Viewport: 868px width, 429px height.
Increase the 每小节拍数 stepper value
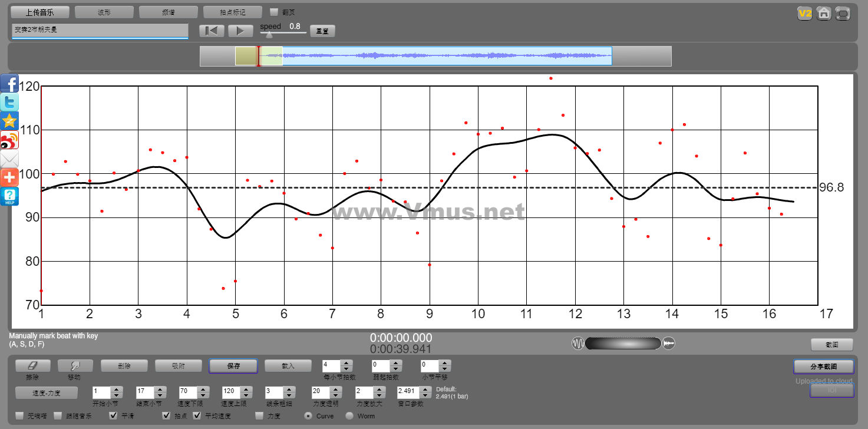pos(346,363)
